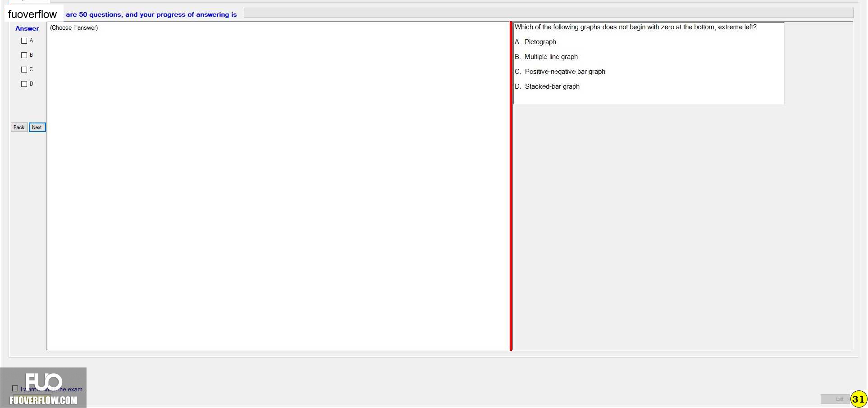Click option text A. Pictograph
The image size is (868, 408).
[x=535, y=42]
